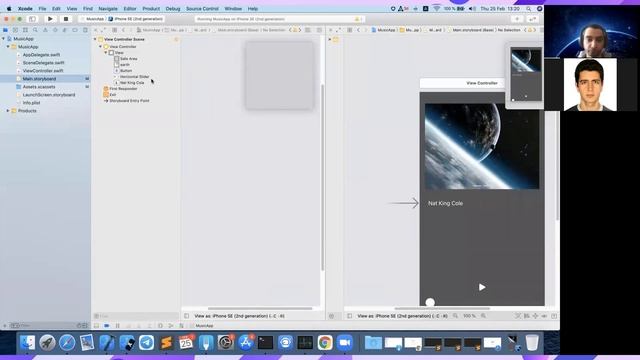Viewport: 640px width, 360px height.
Task: Open the File menu
Action: point(42,8)
